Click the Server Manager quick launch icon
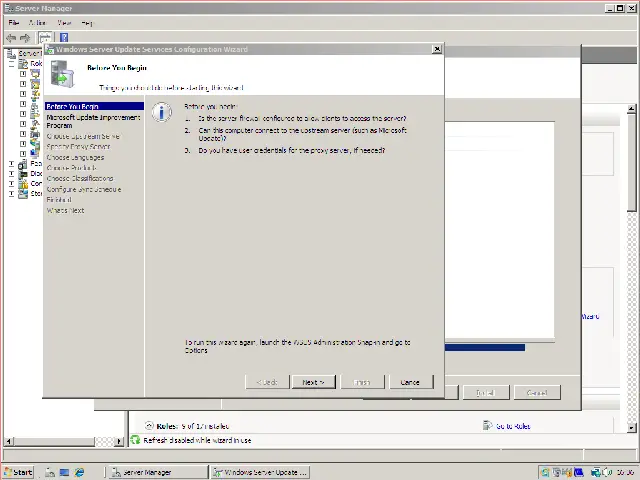Screen dimensions: 640x480 pos(50,472)
